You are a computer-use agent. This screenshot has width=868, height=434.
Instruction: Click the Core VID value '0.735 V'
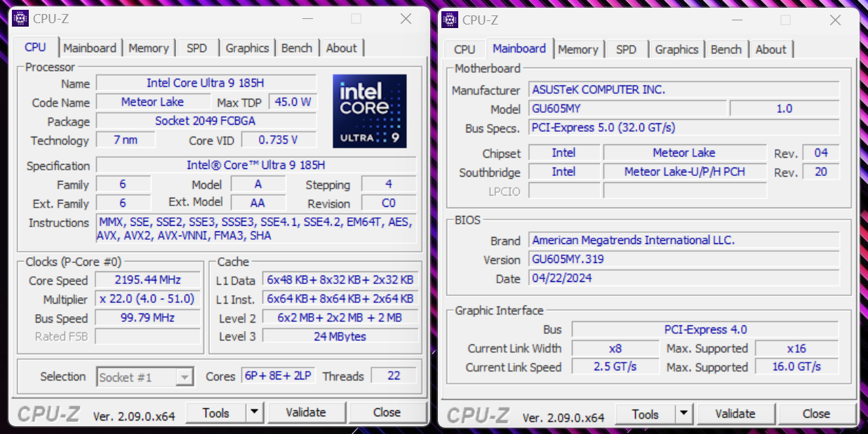pos(279,140)
